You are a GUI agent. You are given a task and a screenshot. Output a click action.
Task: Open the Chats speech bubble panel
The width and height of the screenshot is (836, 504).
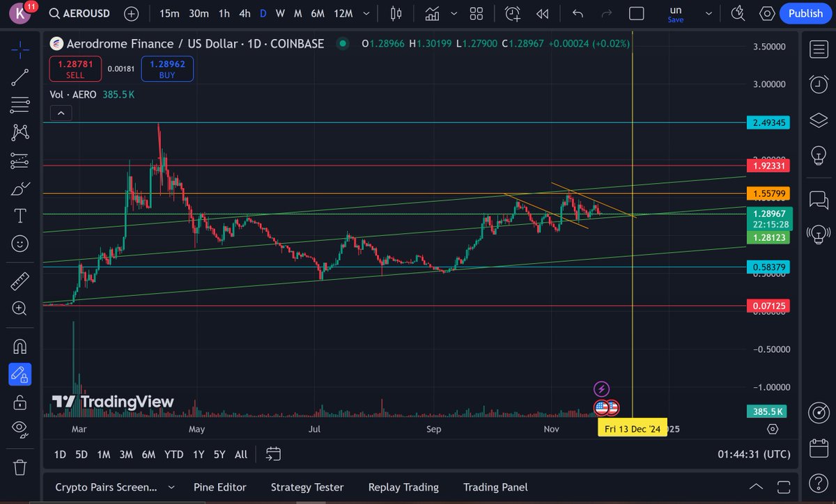coord(818,200)
